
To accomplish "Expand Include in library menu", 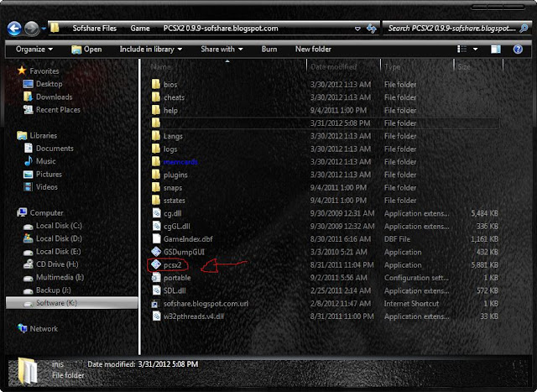I will [151, 49].
